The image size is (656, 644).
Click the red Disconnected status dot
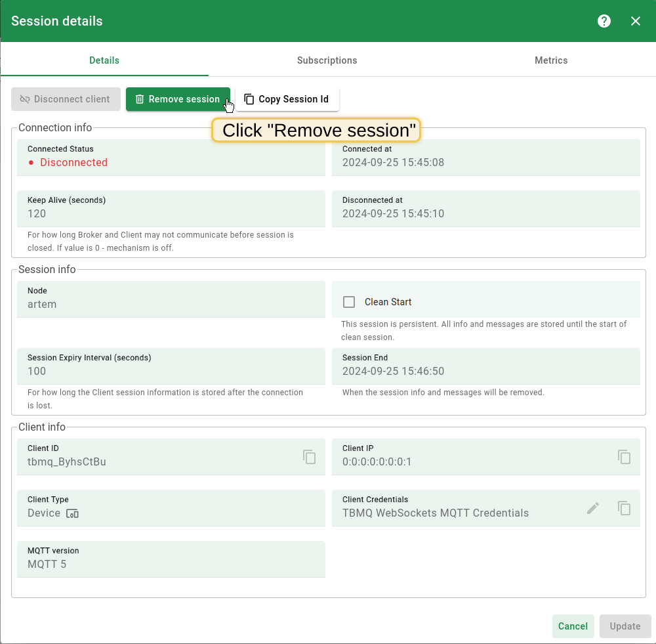coord(31,163)
